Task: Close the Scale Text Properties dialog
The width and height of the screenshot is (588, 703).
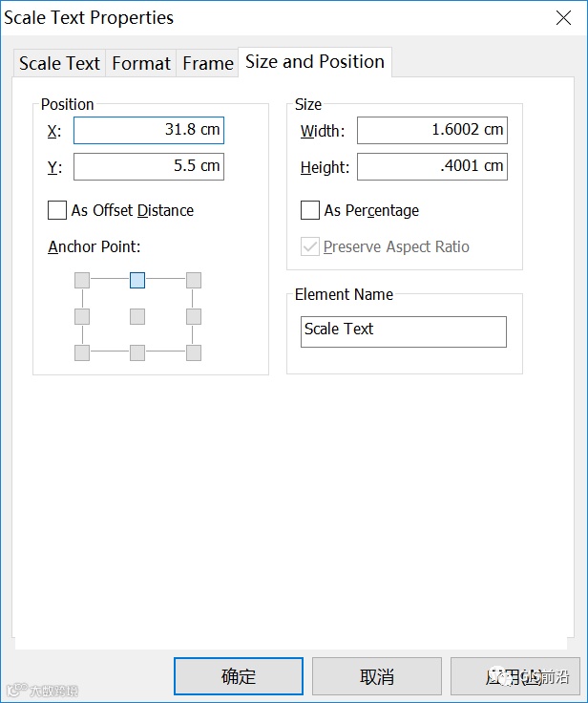Action: (564, 17)
